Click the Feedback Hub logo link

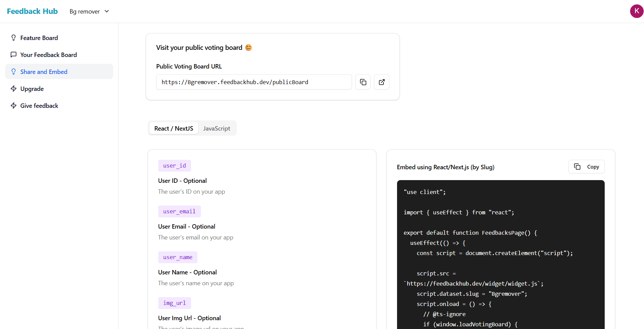(32, 11)
